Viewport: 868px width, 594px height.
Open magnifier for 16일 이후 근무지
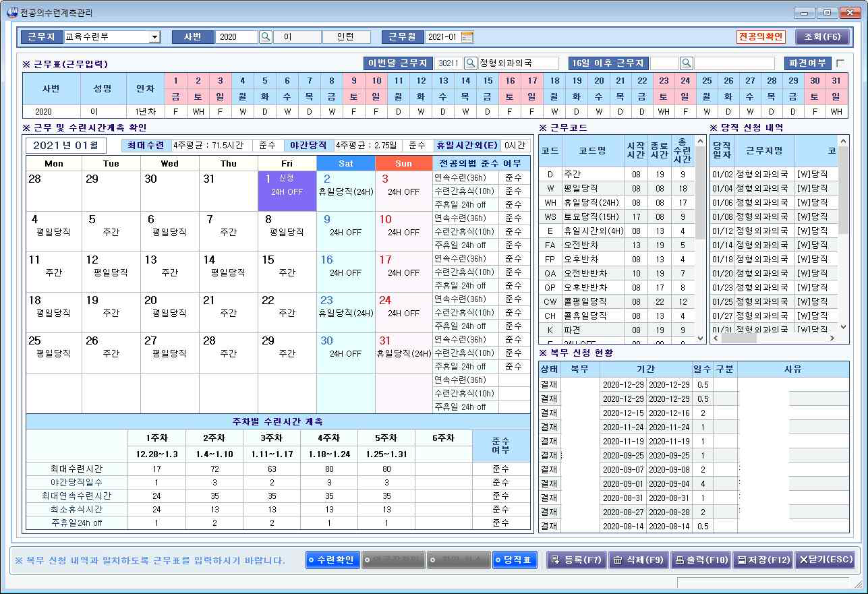click(687, 63)
